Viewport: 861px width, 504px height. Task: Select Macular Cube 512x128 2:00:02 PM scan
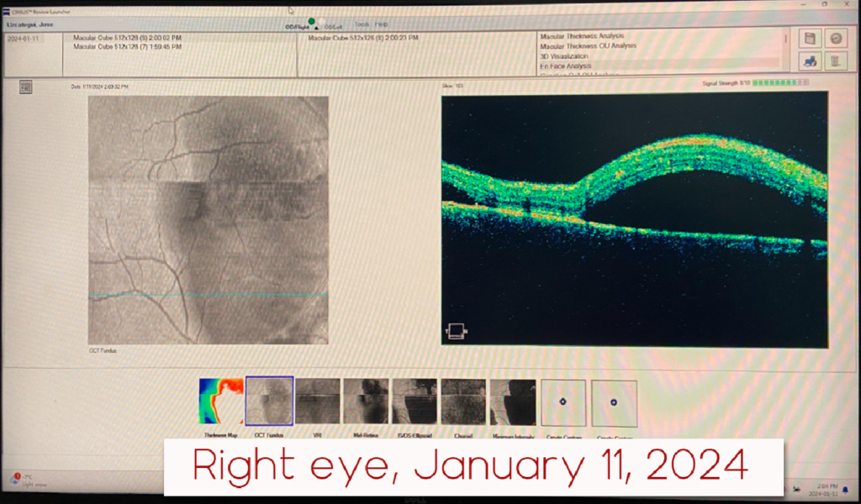pos(128,38)
